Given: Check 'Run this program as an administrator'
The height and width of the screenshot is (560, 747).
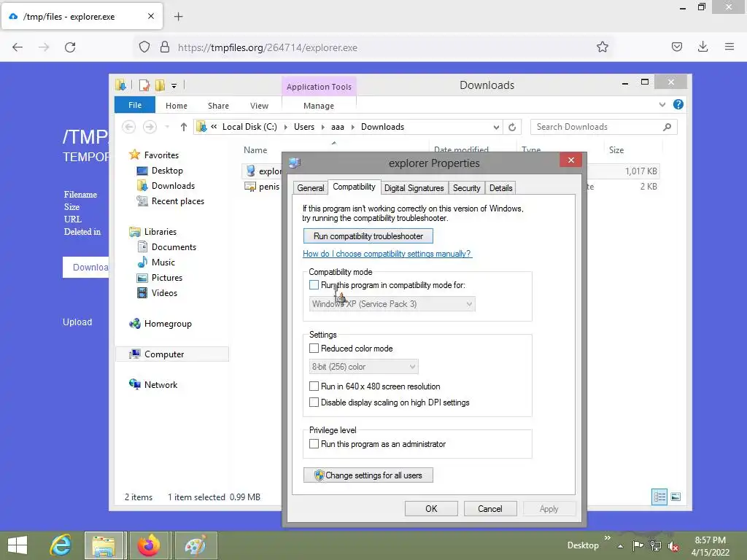Looking at the screenshot, I should (x=314, y=444).
